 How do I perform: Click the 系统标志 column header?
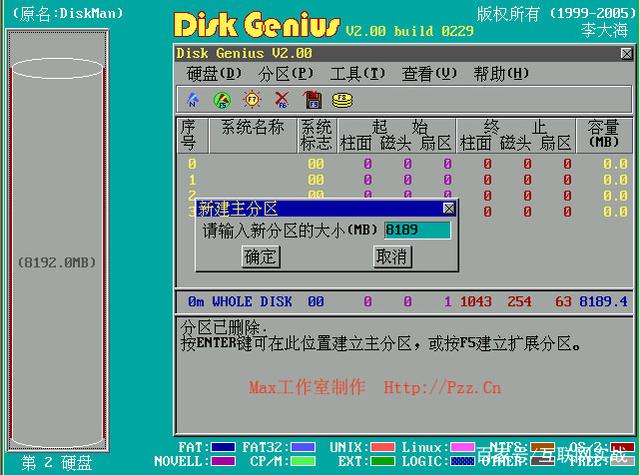click(316, 135)
